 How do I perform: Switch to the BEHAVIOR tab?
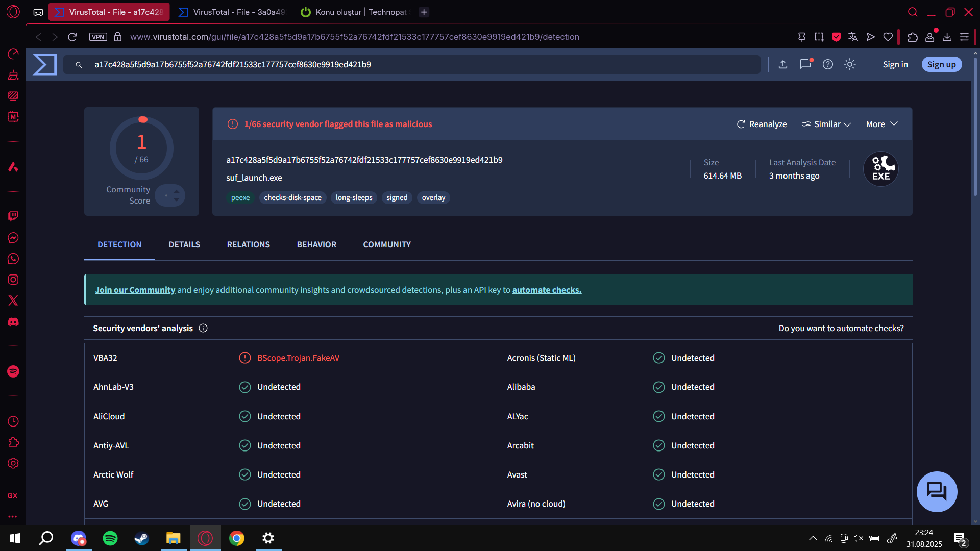316,244
